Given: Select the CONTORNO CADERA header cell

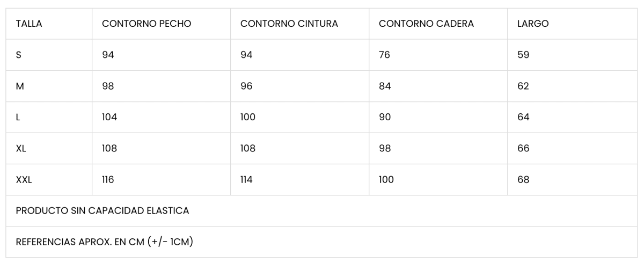Looking at the screenshot, I should [426, 24].
